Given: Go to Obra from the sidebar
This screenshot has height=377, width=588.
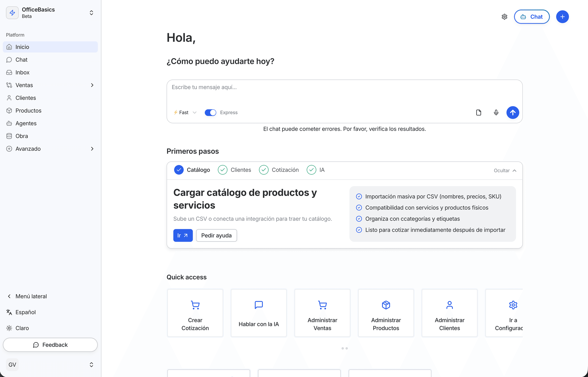Looking at the screenshot, I should click(21, 136).
